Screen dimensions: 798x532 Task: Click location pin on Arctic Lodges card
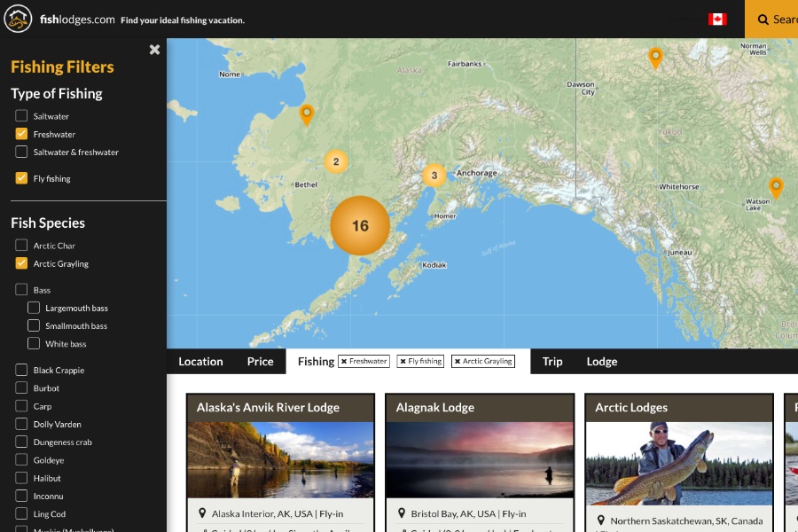[601, 520]
